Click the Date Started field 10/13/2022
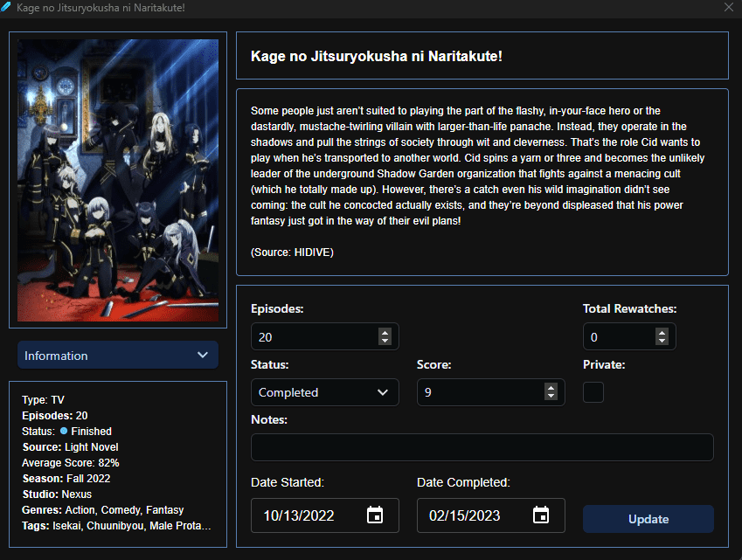Image resolution: width=742 pixels, height=560 pixels. [x=324, y=515]
